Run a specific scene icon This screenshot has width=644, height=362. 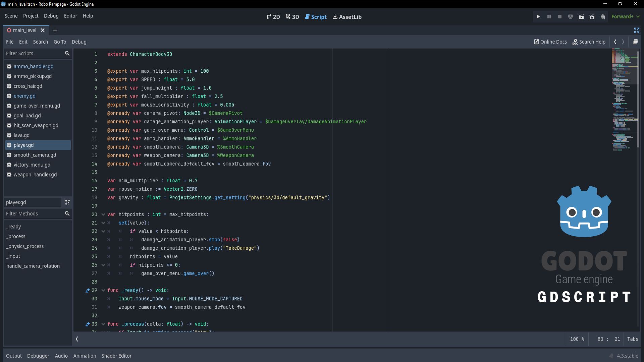click(592, 17)
